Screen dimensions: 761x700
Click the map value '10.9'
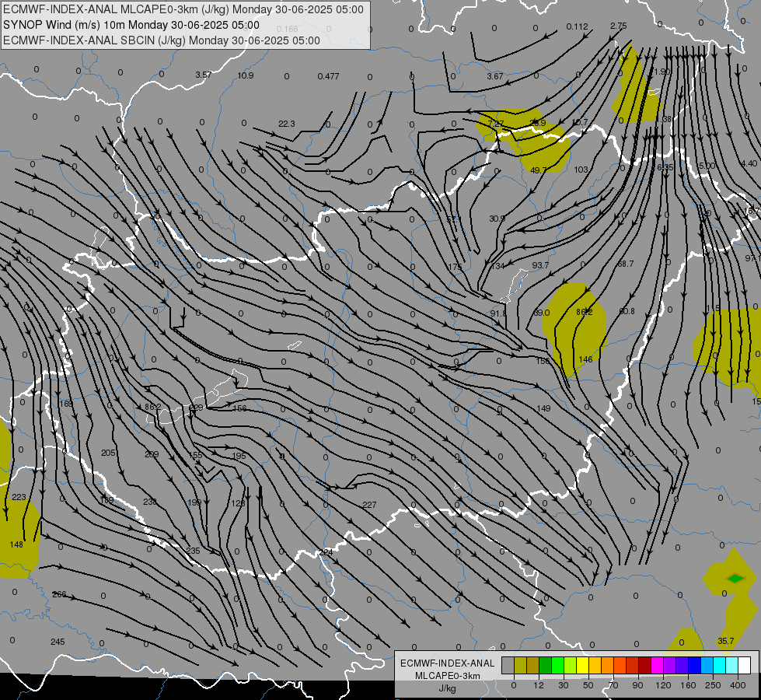click(x=246, y=75)
